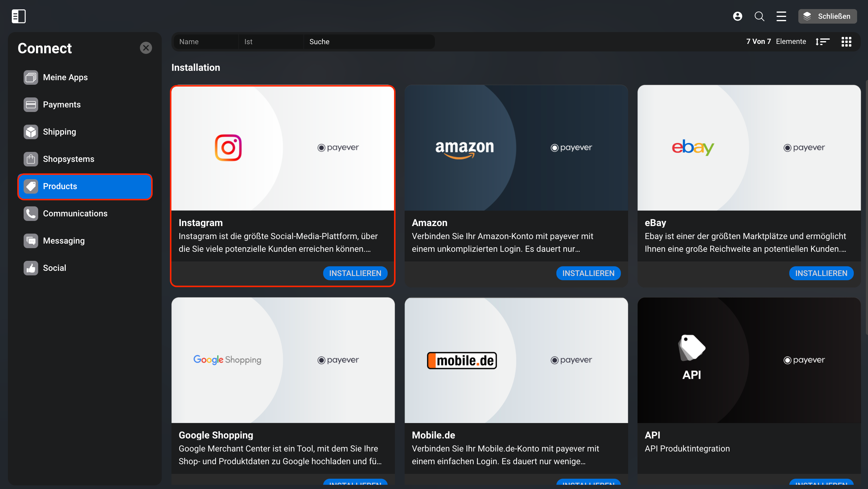Focus the Suche search field
This screenshot has width=868, height=489.
pos(369,42)
